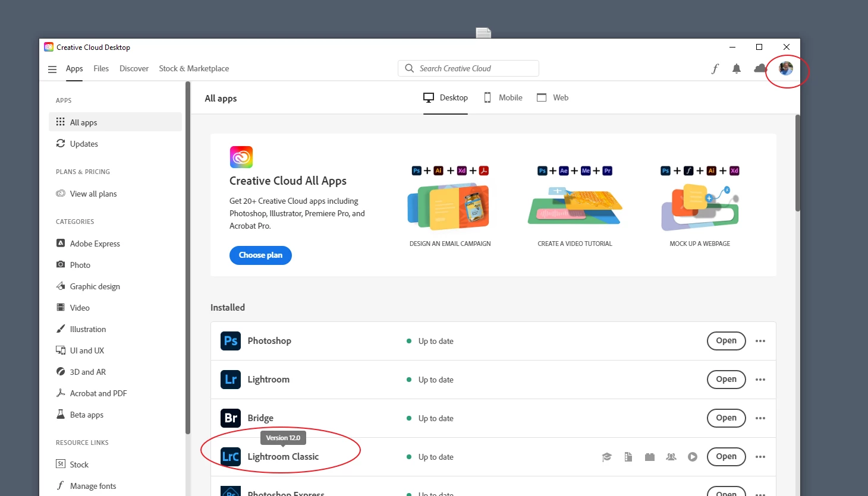Image resolution: width=868 pixels, height=496 pixels.
Task: Open the hamburger menu icon
Action: tap(52, 69)
